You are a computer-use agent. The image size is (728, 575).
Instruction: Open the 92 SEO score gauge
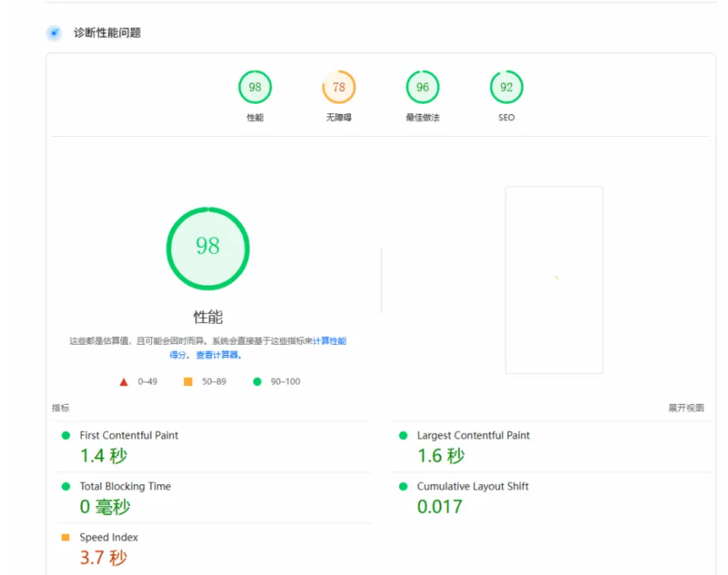(506, 87)
